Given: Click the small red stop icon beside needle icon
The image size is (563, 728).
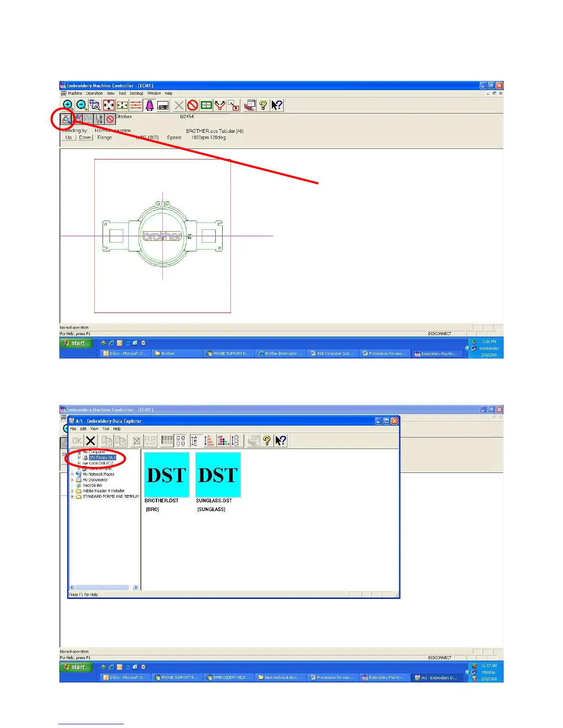Looking at the screenshot, I should click(x=110, y=119).
